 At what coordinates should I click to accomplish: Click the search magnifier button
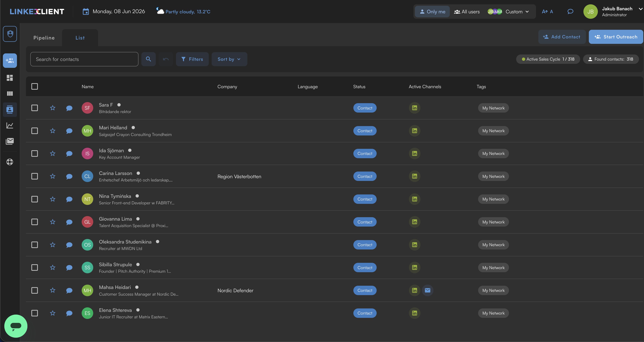coord(149,59)
